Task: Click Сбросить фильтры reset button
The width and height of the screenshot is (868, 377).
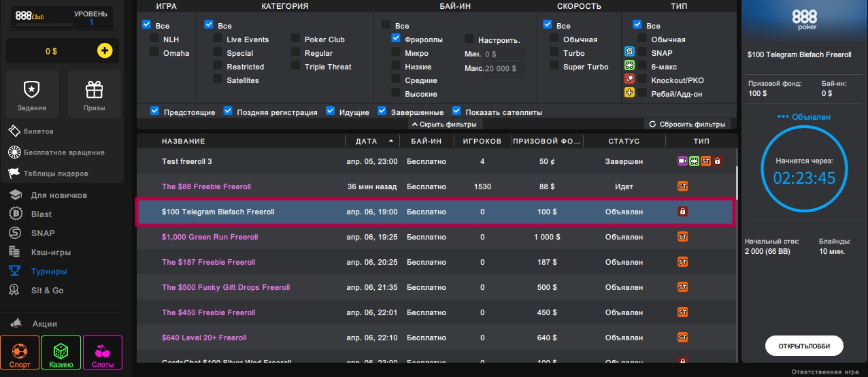Action: click(x=688, y=125)
